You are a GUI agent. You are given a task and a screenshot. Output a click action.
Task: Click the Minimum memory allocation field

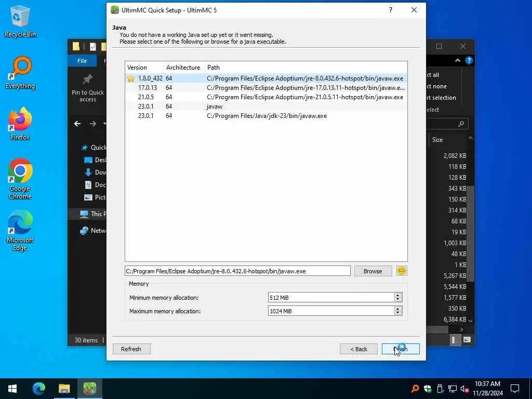pos(331,298)
